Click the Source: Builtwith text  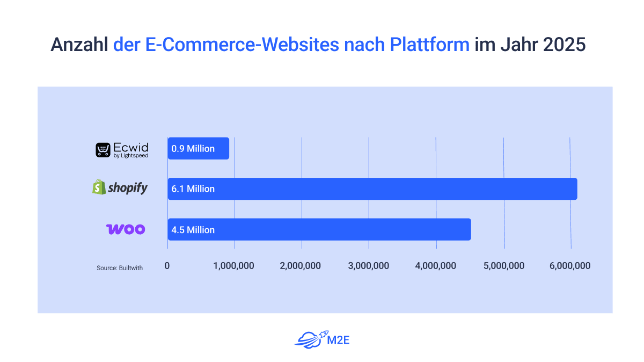[x=120, y=268]
